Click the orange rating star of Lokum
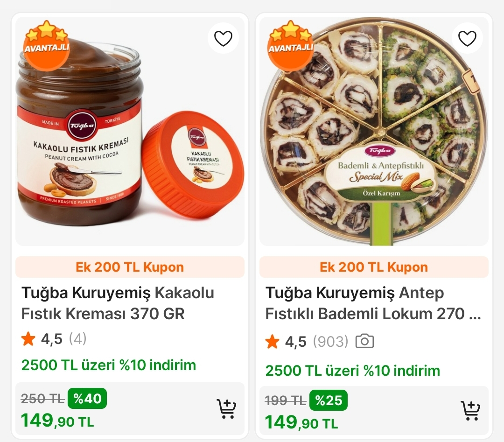Viewport: 504px width, 442px height. point(273,342)
